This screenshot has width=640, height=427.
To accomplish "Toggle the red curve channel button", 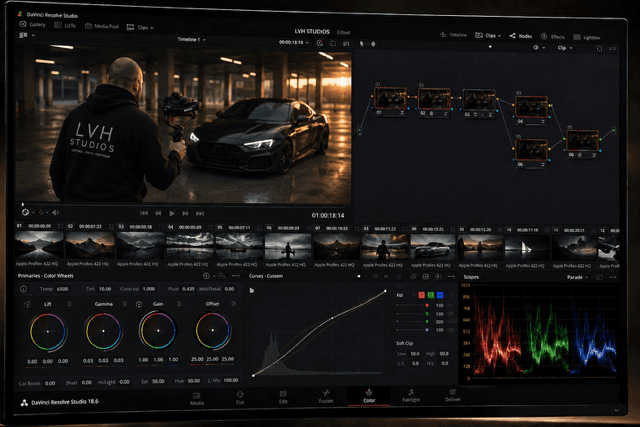I will (421, 295).
